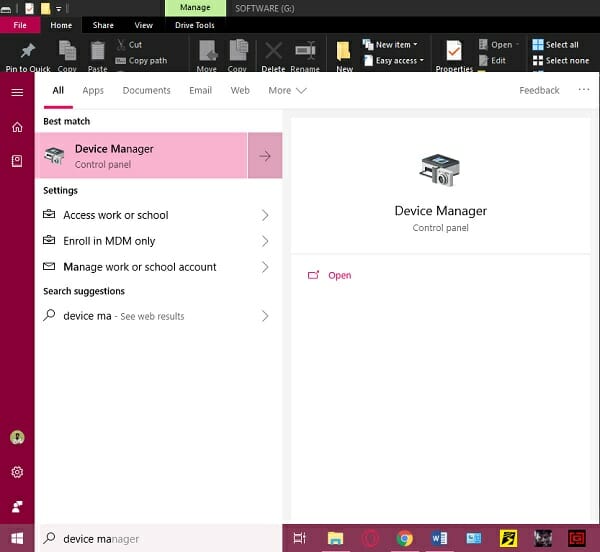Open the Notebook icon in search sidebar
This screenshot has height=552, width=600.
tap(17, 161)
